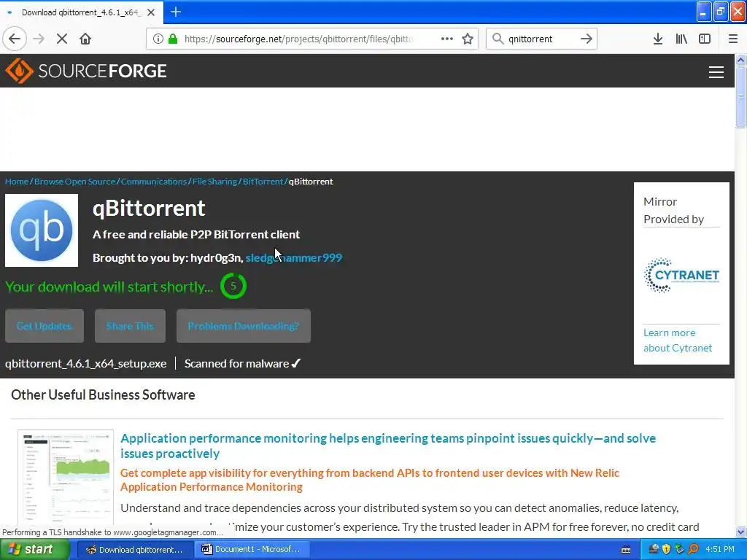Click the orange New Relic subheading
The width and height of the screenshot is (747, 560).
click(x=370, y=480)
